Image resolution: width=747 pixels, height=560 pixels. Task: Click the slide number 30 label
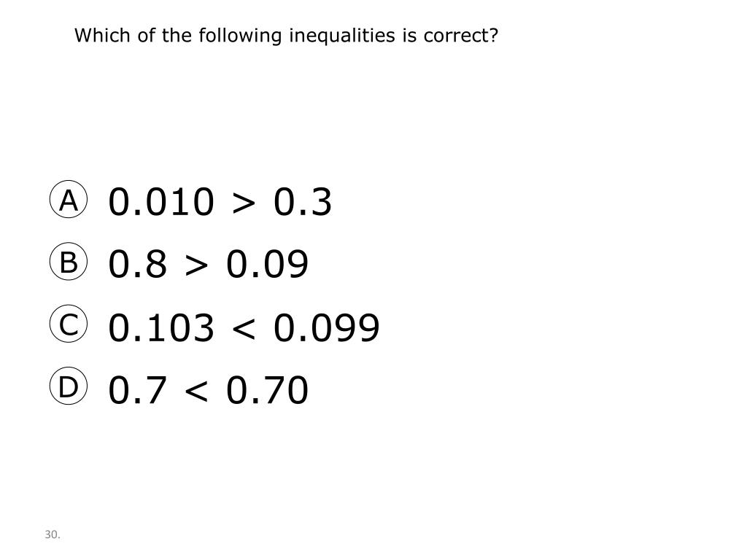coord(53,534)
